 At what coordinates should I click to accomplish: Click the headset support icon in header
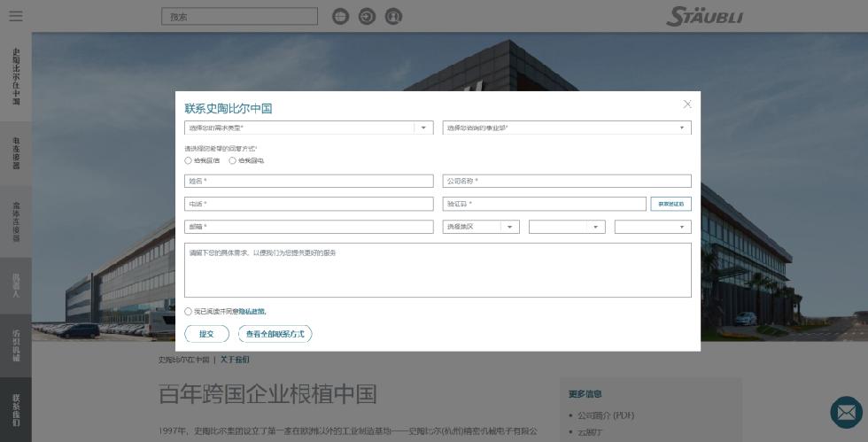pos(393,16)
